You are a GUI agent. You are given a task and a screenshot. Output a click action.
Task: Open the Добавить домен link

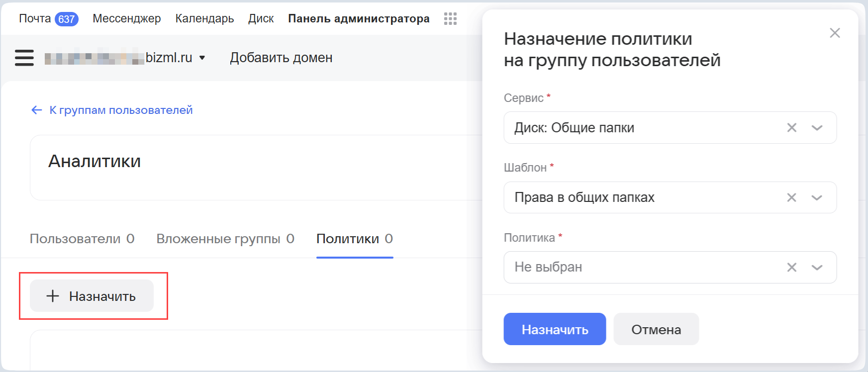pos(281,58)
